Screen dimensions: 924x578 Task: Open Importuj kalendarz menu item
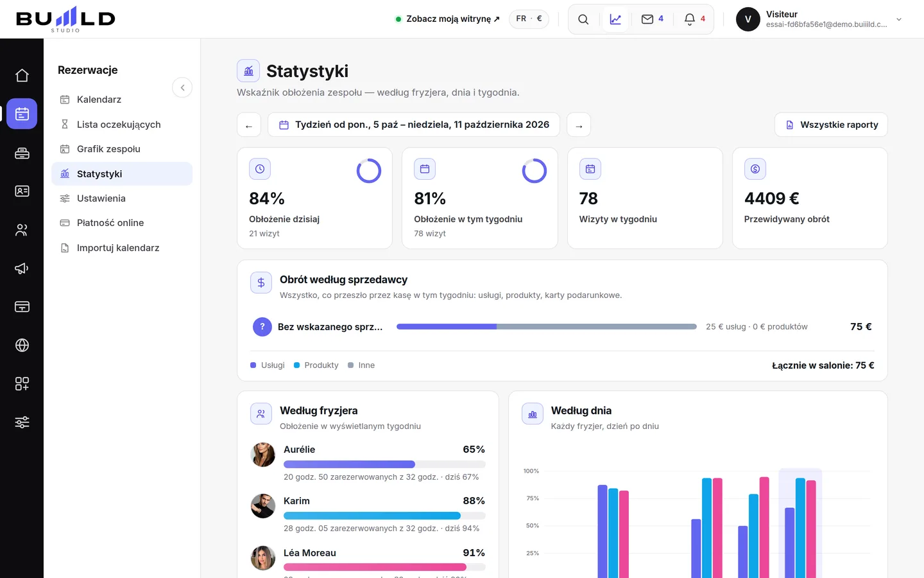coord(122,248)
